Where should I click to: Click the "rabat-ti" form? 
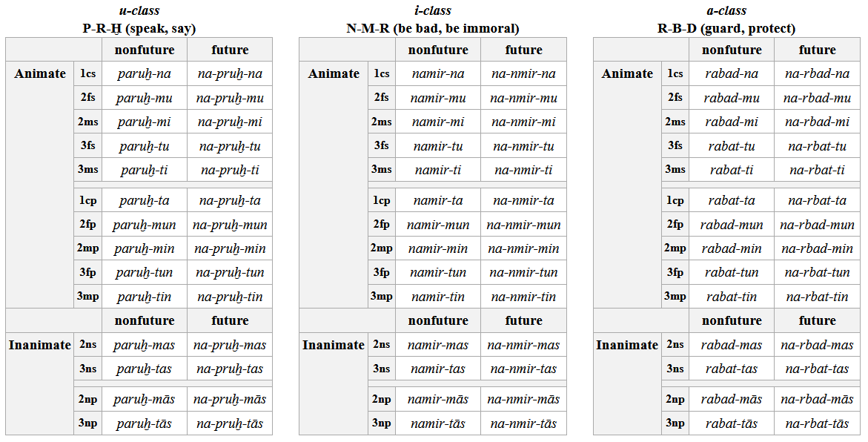732,170
